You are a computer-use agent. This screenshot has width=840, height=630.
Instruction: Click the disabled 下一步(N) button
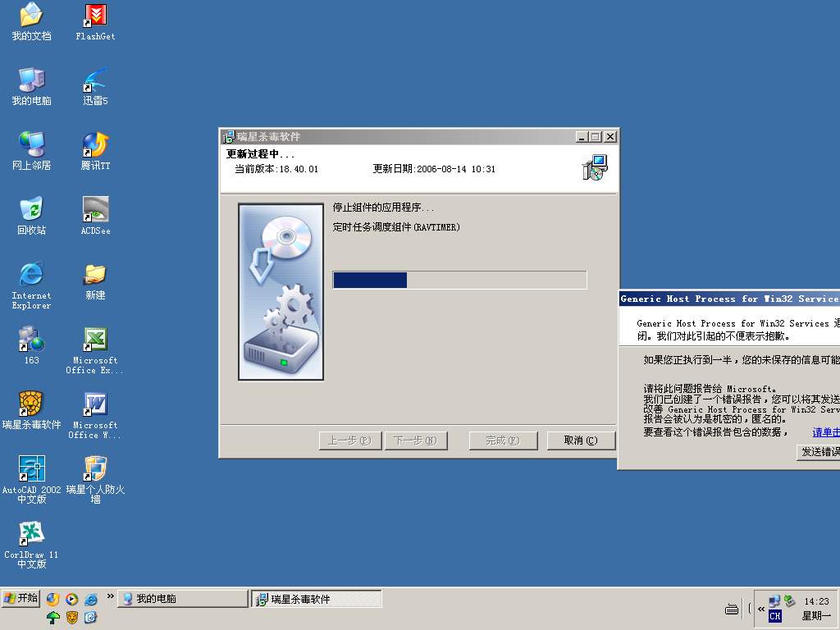[x=416, y=441]
